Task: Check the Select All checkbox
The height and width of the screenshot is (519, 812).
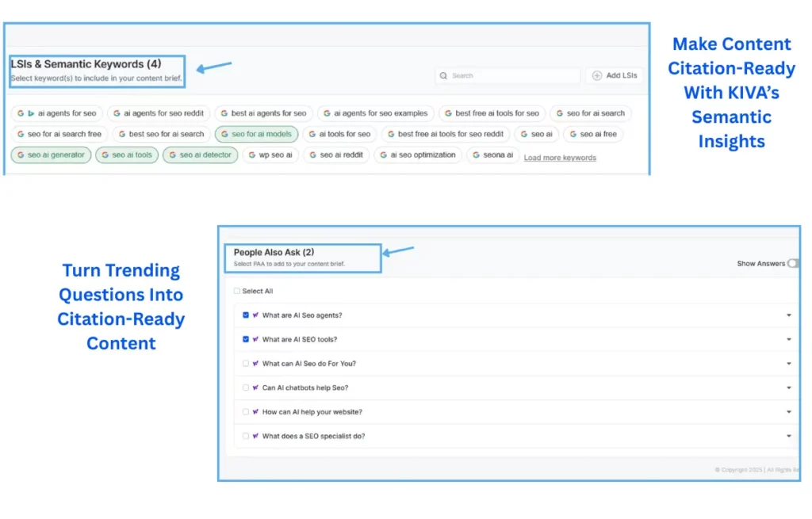Action: coord(236,291)
